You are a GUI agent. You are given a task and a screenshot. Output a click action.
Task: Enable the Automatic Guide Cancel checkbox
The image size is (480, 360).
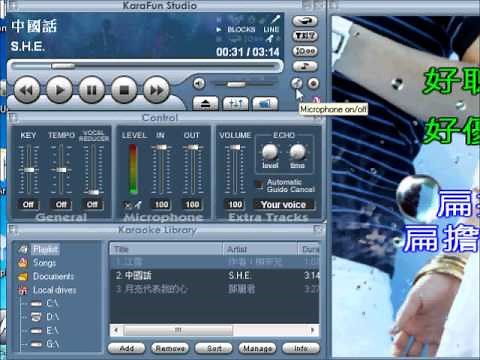pyautogui.click(x=259, y=184)
